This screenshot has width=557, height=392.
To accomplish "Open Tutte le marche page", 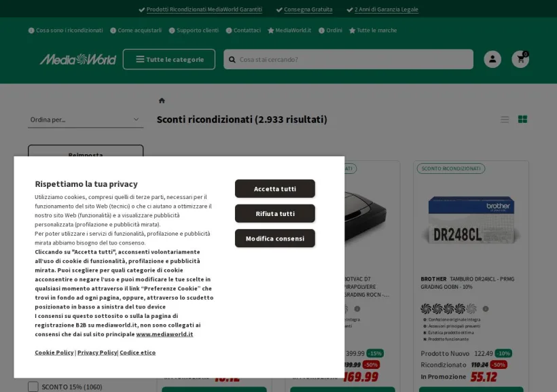I will pyautogui.click(x=373, y=31).
